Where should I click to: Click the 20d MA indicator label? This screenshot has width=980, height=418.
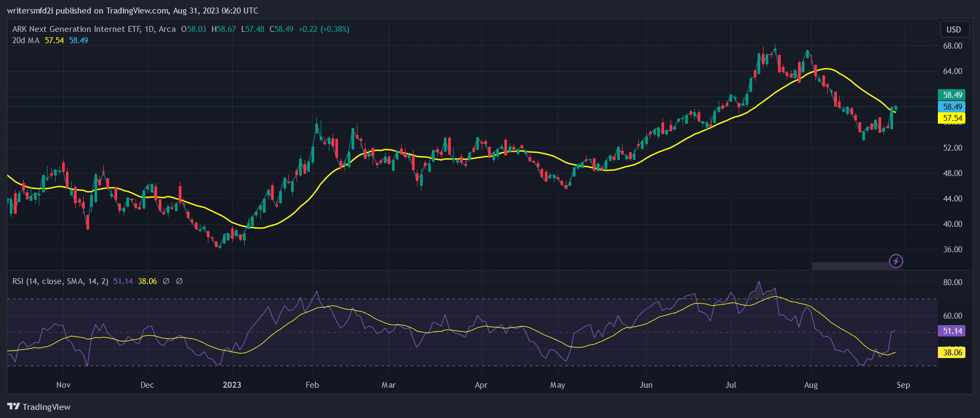pyautogui.click(x=26, y=41)
